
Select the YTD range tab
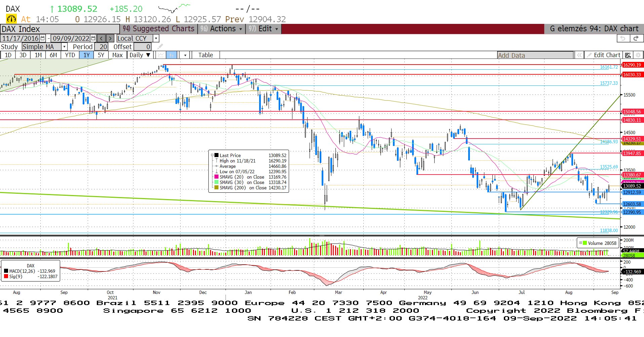click(x=70, y=55)
